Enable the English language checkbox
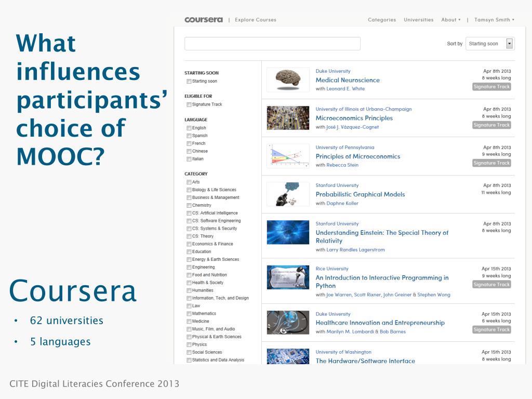This screenshot has width=532, height=399. 189,128
